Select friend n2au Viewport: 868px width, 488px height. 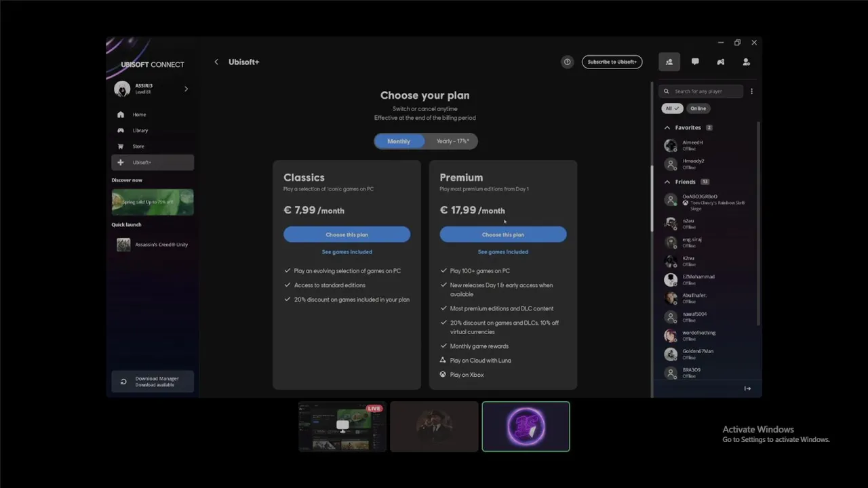pos(707,224)
